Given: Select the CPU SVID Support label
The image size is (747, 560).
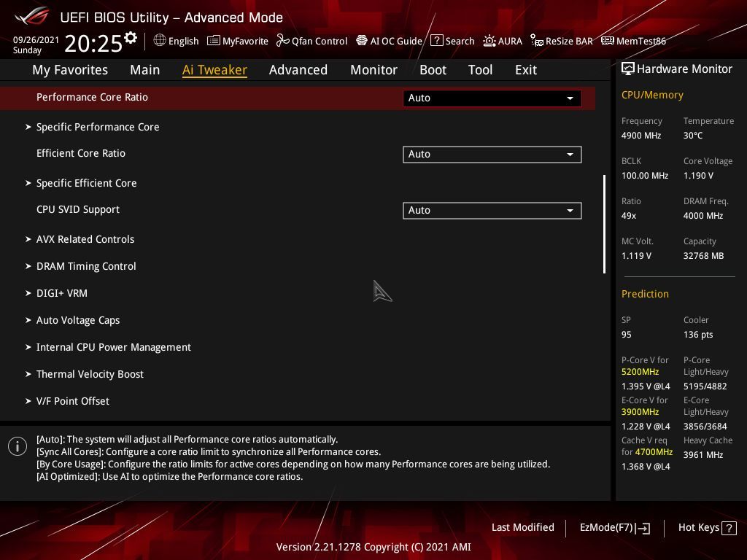Looking at the screenshot, I should [x=77, y=209].
